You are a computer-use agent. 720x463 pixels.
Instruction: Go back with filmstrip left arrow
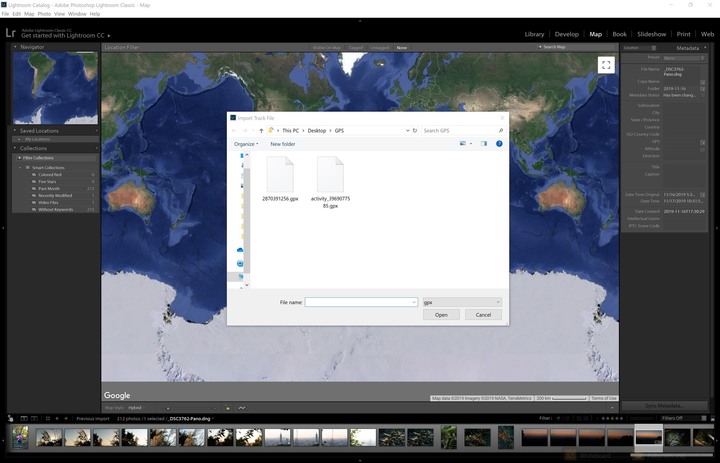pyautogui.click(x=57, y=418)
